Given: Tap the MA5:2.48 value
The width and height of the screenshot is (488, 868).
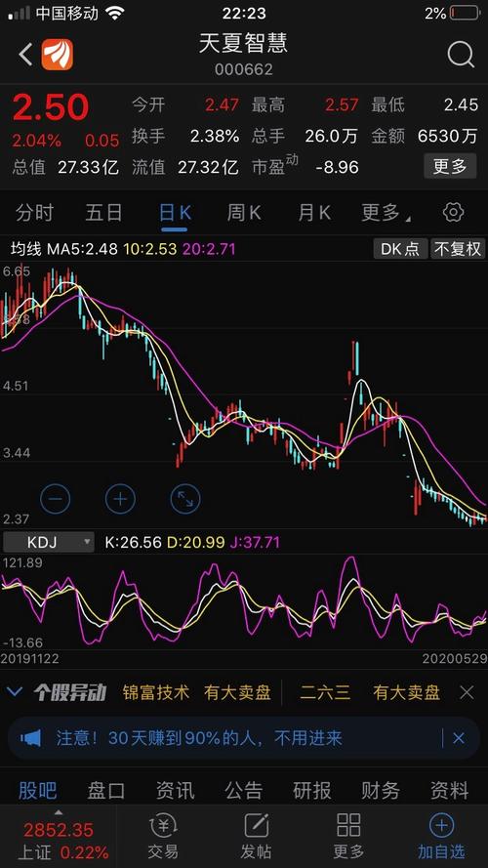Looking at the screenshot, I should coord(82,249).
